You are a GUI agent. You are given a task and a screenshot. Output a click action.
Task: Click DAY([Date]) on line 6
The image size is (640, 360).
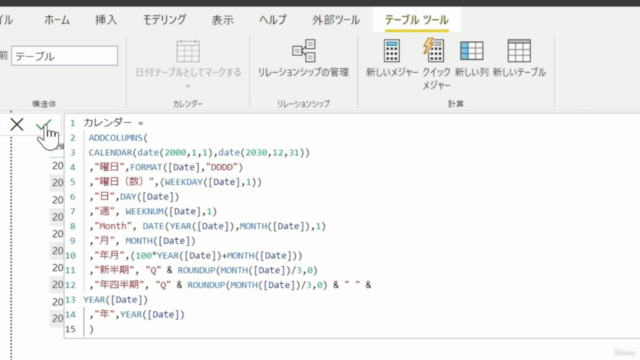point(149,196)
